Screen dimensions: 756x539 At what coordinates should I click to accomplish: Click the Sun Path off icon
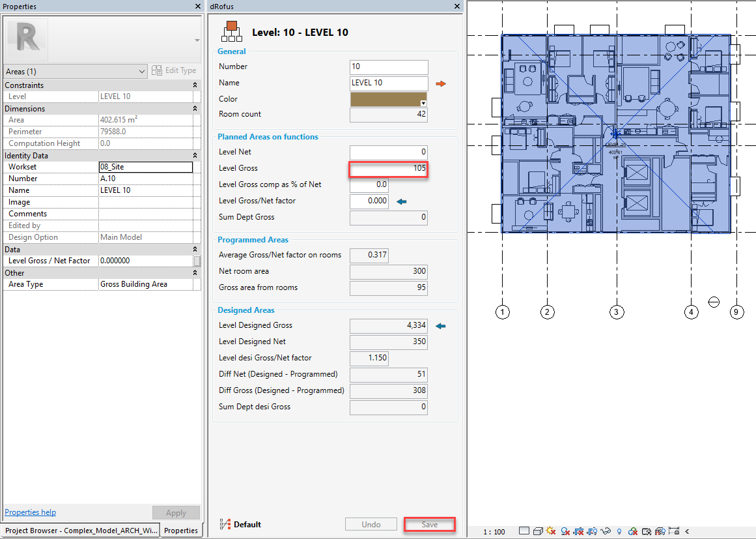(552, 531)
